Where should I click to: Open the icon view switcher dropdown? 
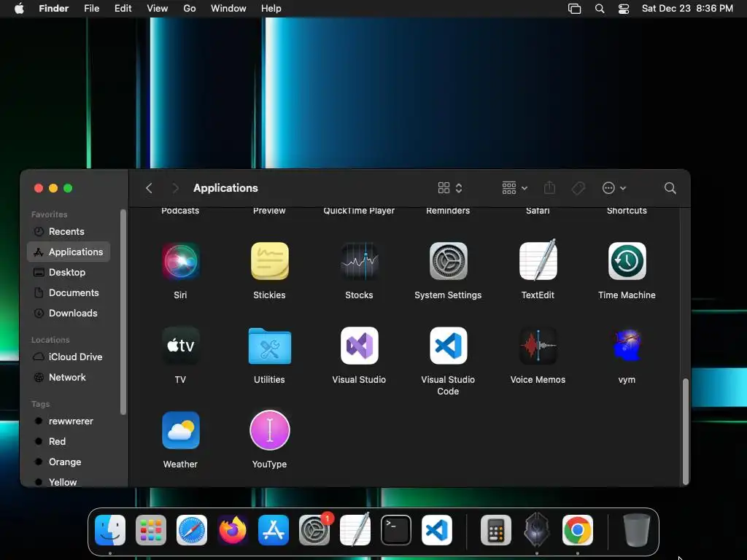(x=450, y=188)
